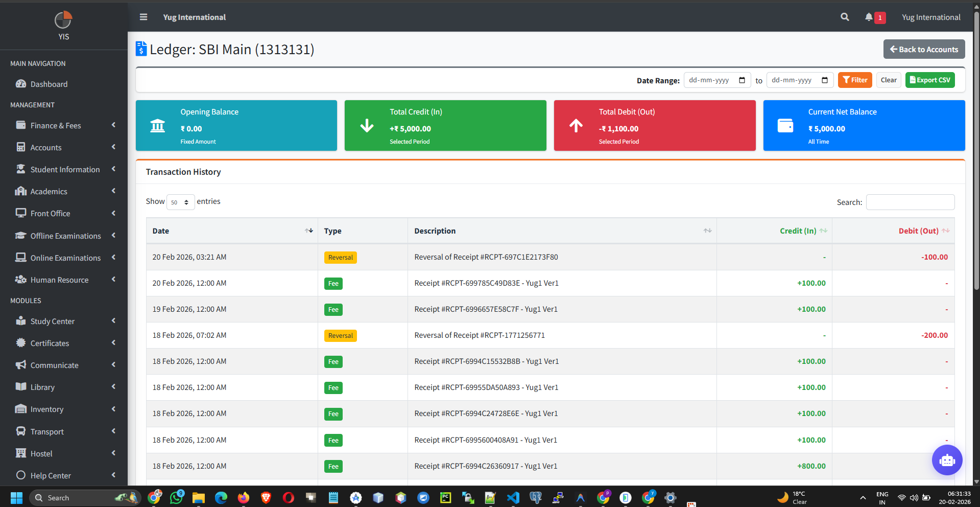Screen dimensions: 980x507
Task: Toggle Credit (In) column sorting
Action: point(823,231)
